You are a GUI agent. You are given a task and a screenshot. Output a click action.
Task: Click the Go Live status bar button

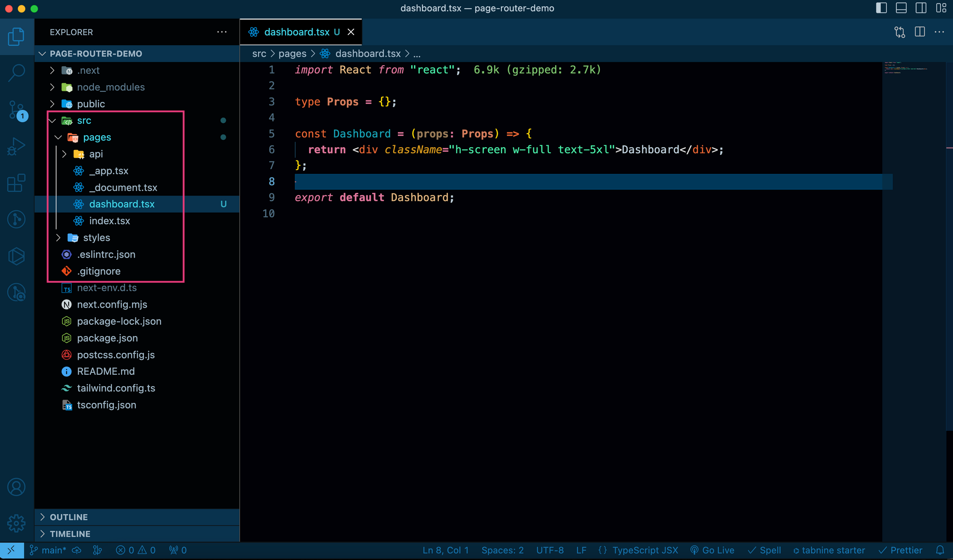712,550
